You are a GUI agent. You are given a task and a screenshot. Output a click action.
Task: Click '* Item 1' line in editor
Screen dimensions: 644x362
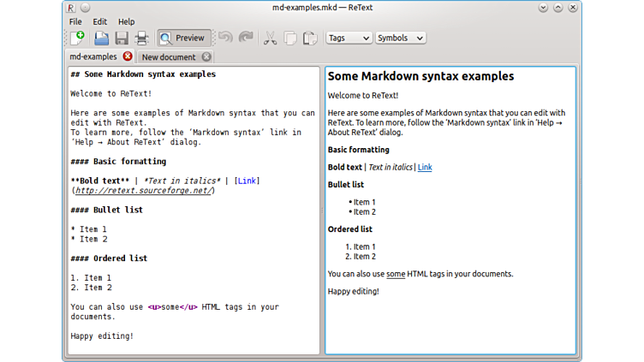click(89, 229)
